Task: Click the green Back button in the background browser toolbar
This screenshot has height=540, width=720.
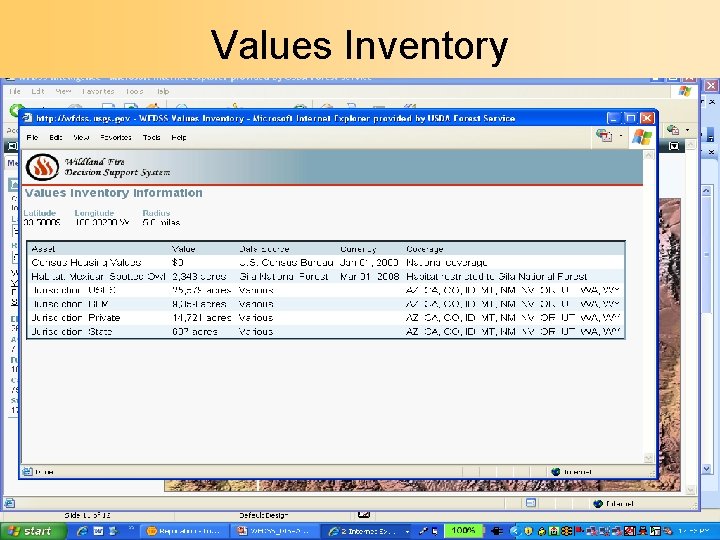Action: pos(14,110)
